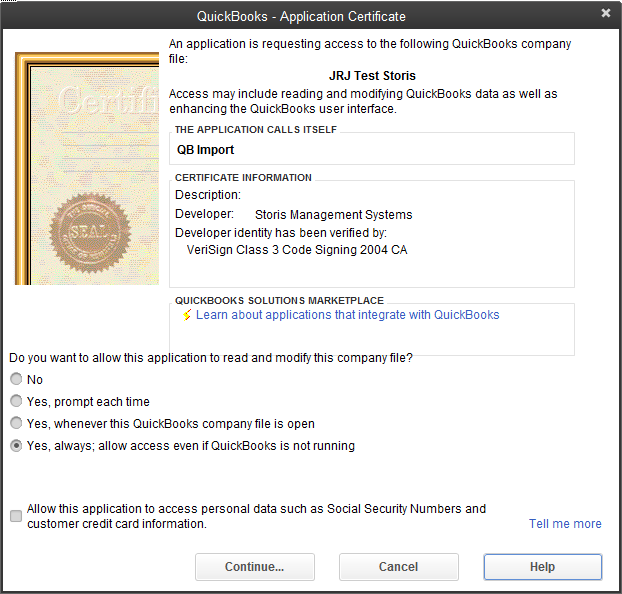
Task: Select 'Yes, whenever this QuickBooks company file is open'
Action: [x=16, y=424]
